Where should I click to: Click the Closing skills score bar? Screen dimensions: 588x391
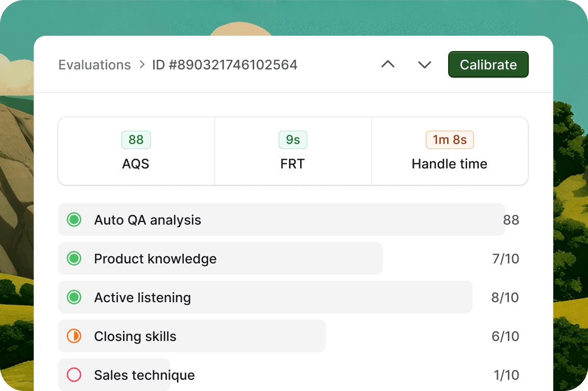coord(191,336)
